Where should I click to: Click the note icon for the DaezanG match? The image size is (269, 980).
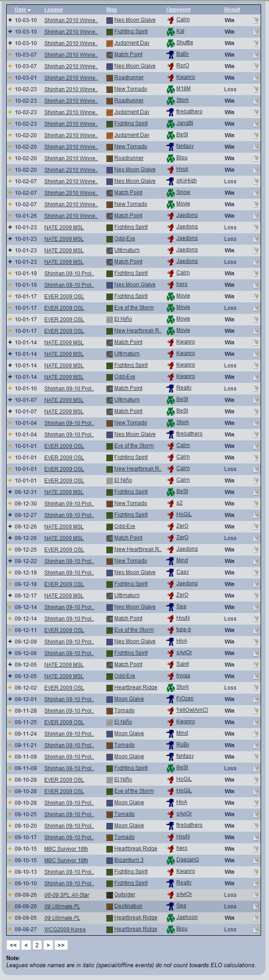pyautogui.click(x=256, y=860)
